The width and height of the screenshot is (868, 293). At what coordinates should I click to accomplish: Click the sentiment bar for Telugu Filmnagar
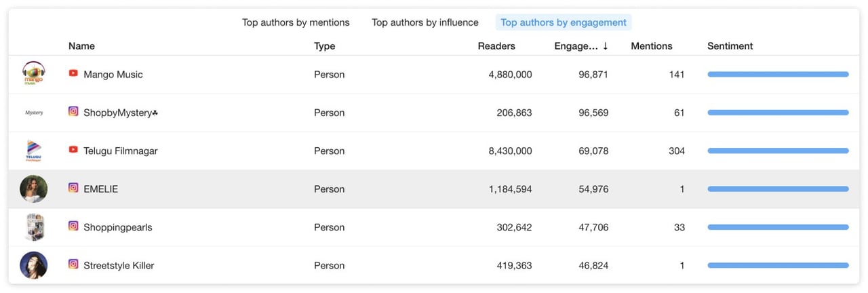pos(778,151)
